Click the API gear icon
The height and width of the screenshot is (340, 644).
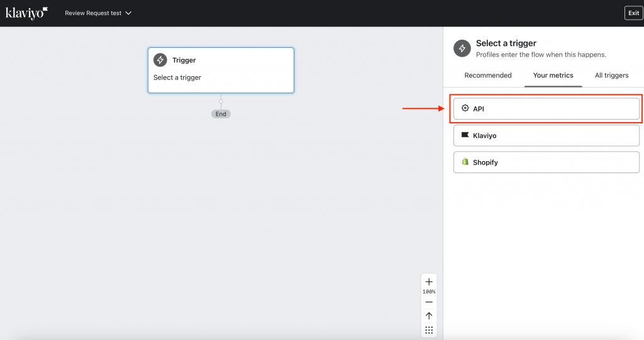[x=465, y=108]
